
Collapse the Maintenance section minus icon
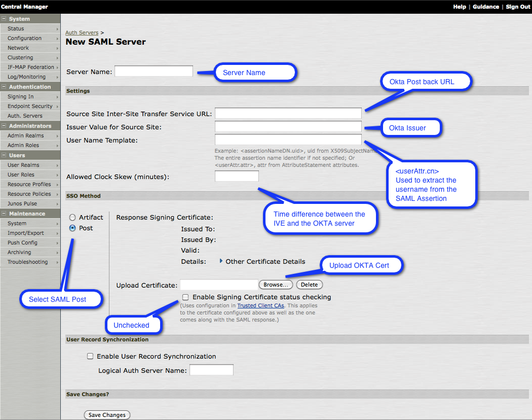coord(4,214)
